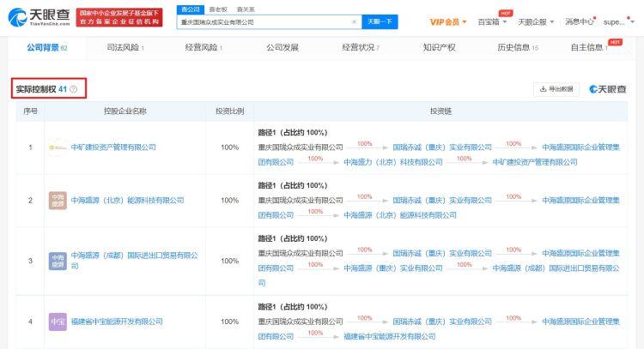Open company link 中矿建投资产管理有限公司 in row 1

tap(113, 147)
